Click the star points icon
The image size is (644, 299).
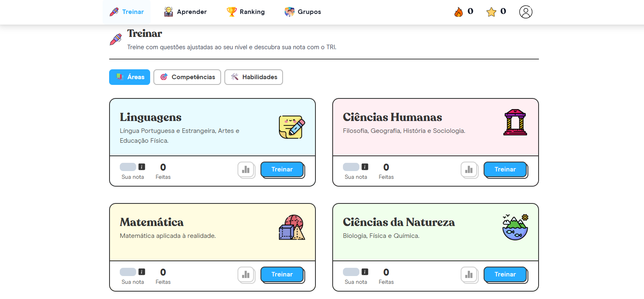coord(491,12)
